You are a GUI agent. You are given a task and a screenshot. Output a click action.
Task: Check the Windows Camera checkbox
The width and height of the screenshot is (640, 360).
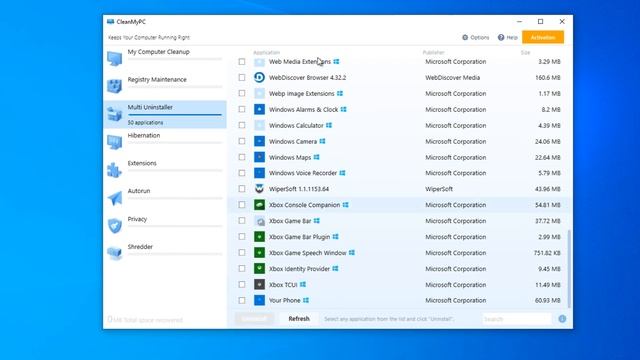coord(242,141)
